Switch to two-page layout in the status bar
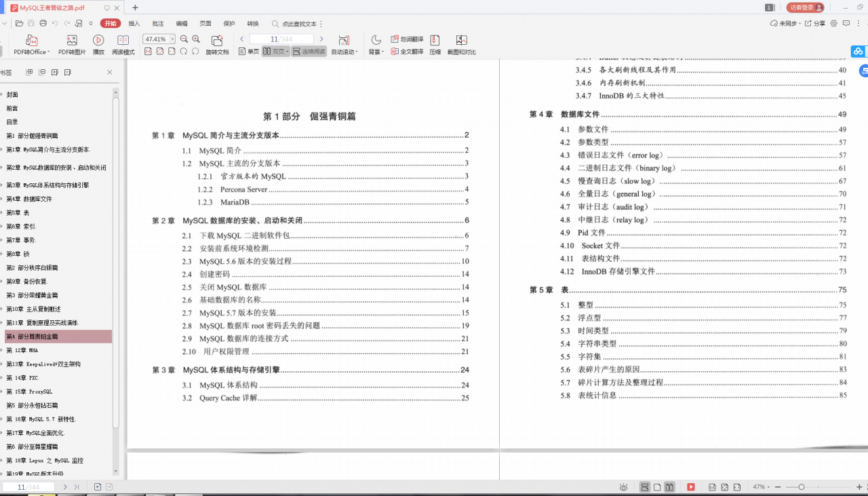Image resolution: width=868 pixels, height=496 pixels. [x=669, y=487]
